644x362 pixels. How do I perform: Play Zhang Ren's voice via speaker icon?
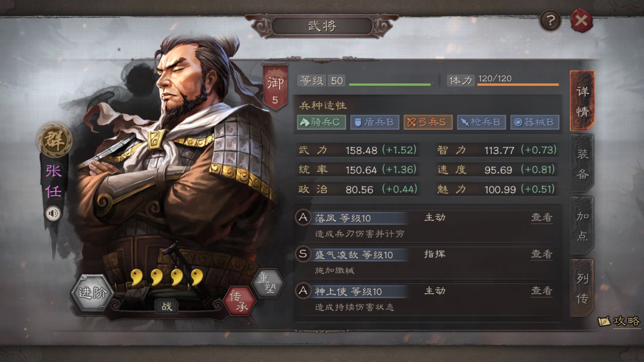(x=53, y=213)
